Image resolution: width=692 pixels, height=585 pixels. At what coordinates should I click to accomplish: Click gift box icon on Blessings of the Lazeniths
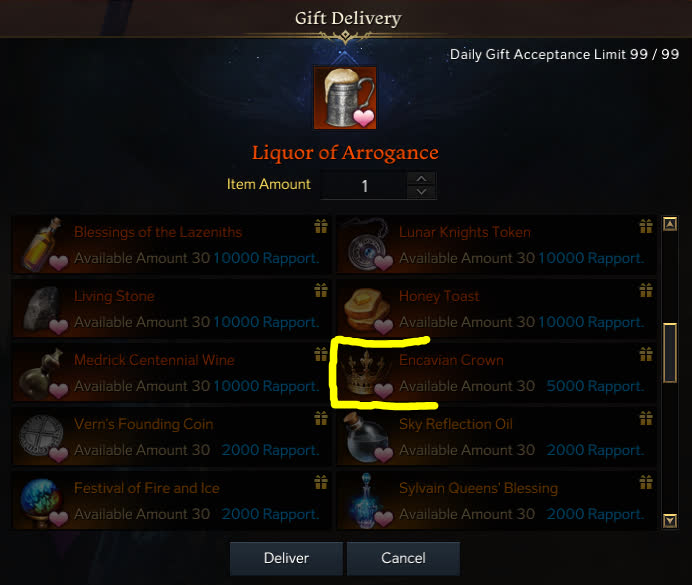click(321, 226)
